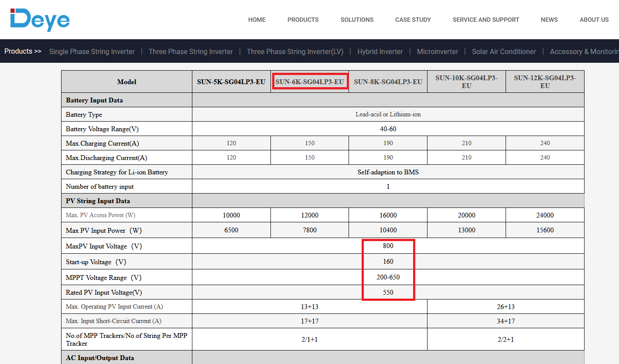The width and height of the screenshot is (619, 364).
Task: Click Max. Operating PV Input Current (A) label
Action: [x=114, y=306]
